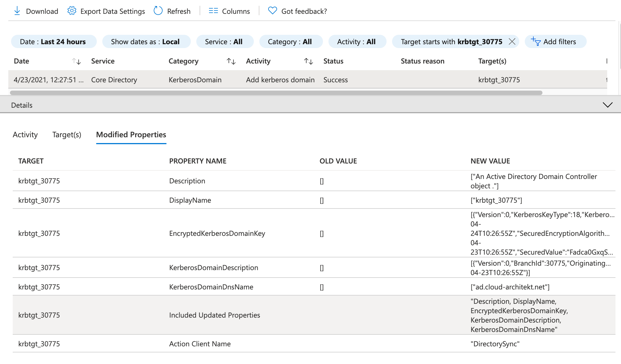Click the Status reason column header
Image resolution: width=621 pixels, height=364 pixels.
[422, 61]
